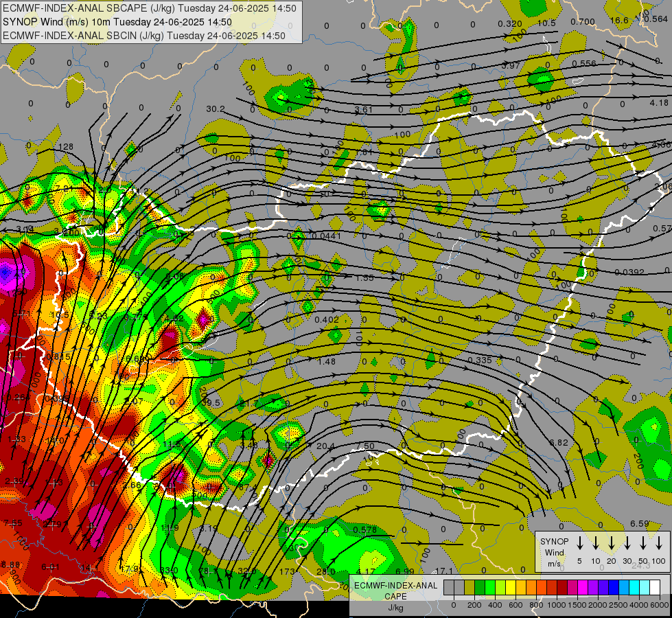672x618 pixels.
Task: Click the map value 16.6
Action: pos(619,20)
